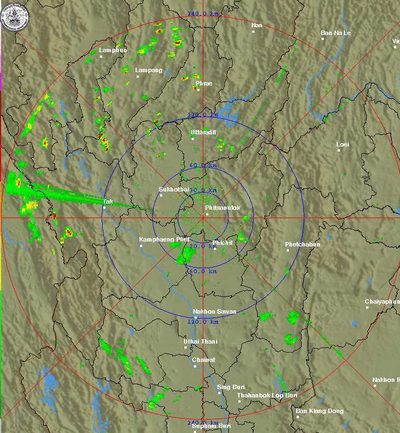The height and width of the screenshot is (433, 400).
Task: Click the meteorological department logo emblem
Action: (15, 16)
